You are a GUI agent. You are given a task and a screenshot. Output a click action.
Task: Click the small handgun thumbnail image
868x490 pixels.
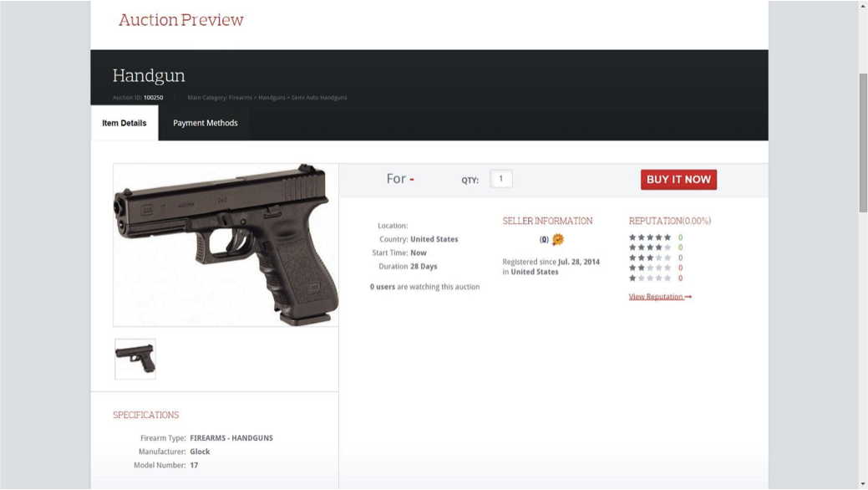coord(135,359)
